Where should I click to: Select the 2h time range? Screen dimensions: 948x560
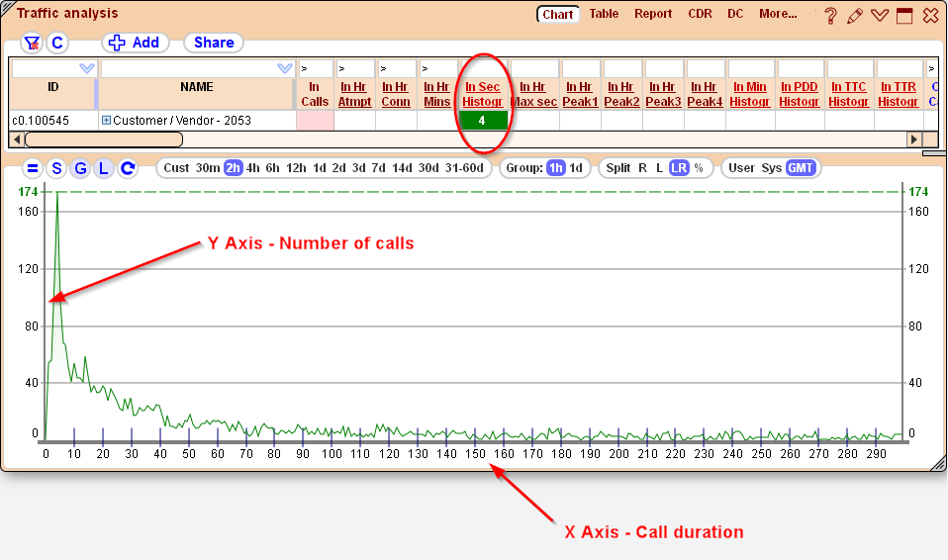234,168
